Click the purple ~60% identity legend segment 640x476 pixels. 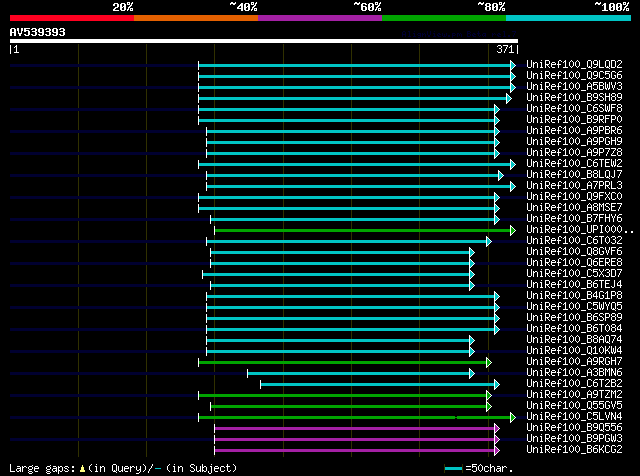320,18
